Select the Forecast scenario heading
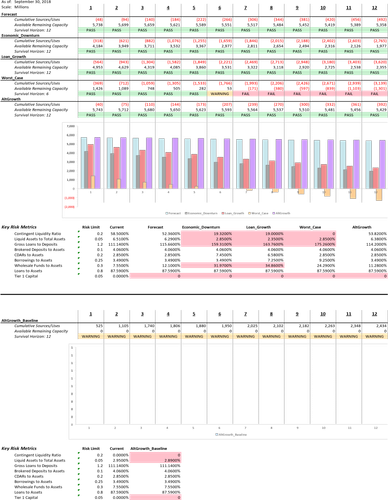The width and height of the screenshot is (388, 500). [9, 14]
